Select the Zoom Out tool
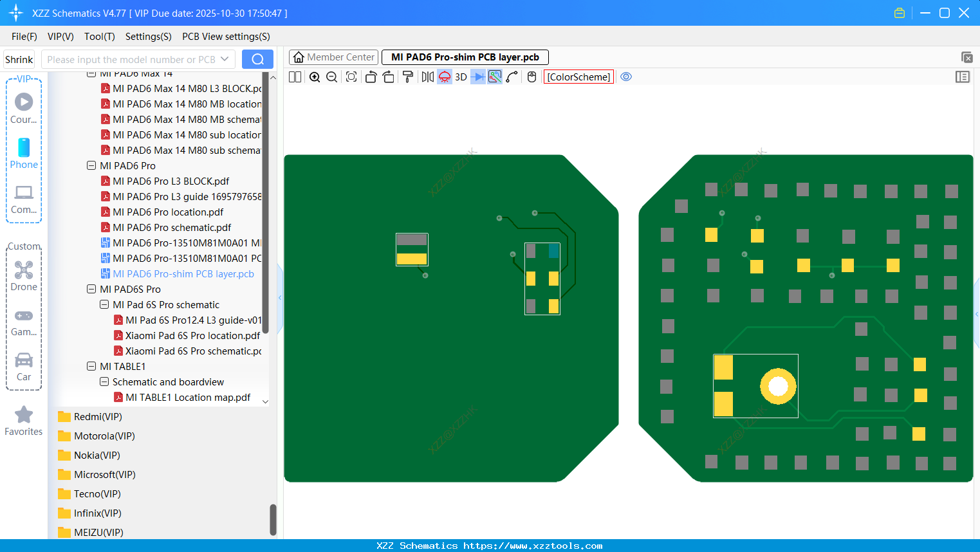Image resolution: width=980 pixels, height=552 pixels. [x=331, y=77]
